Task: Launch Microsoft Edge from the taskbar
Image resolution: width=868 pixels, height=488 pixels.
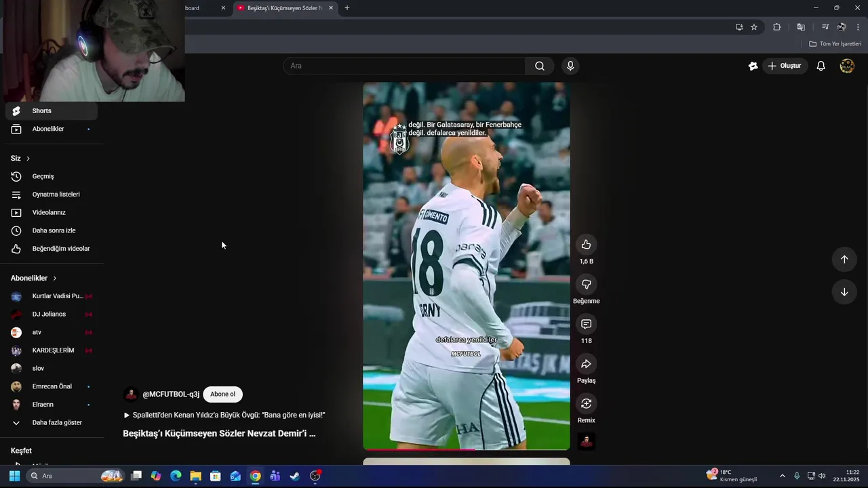Action: 176,476
